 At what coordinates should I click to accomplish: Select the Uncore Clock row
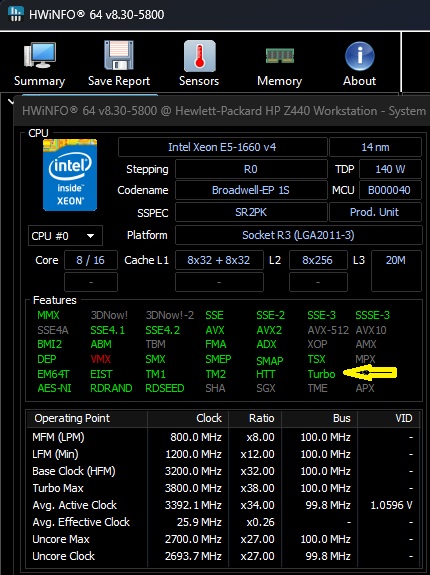pyautogui.click(x=224, y=556)
